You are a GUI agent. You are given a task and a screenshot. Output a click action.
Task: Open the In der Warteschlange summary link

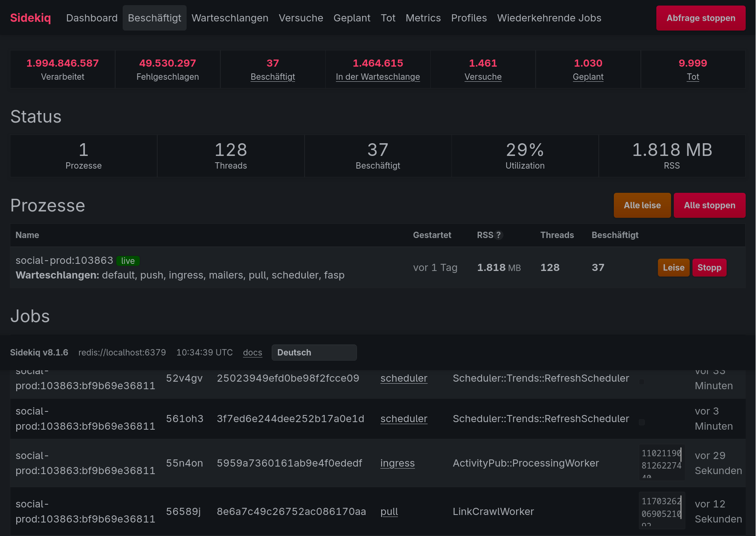point(378,77)
